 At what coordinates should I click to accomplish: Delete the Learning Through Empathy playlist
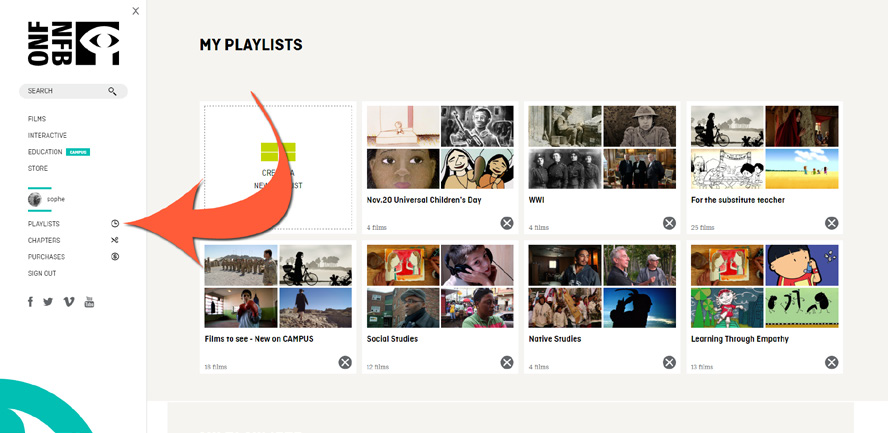(831, 362)
